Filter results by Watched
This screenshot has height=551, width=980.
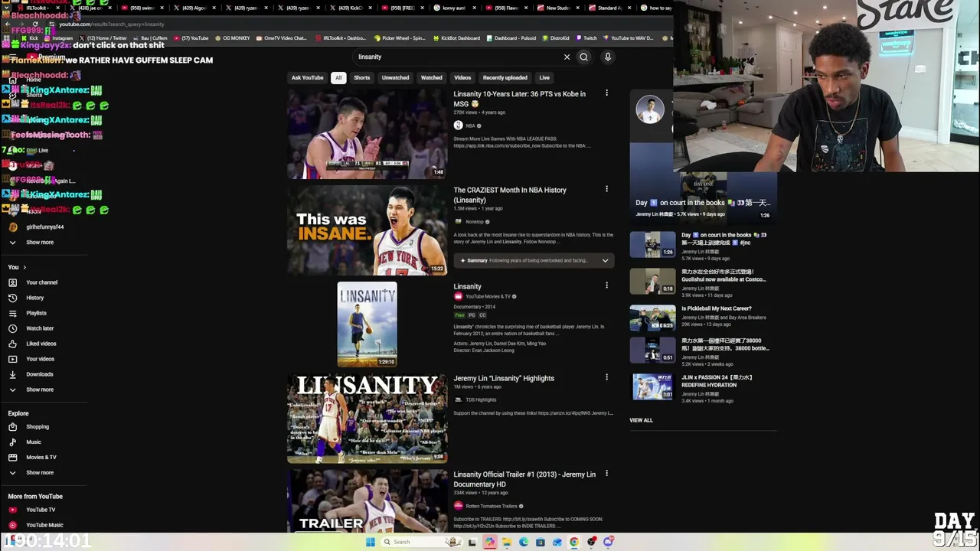431,77
